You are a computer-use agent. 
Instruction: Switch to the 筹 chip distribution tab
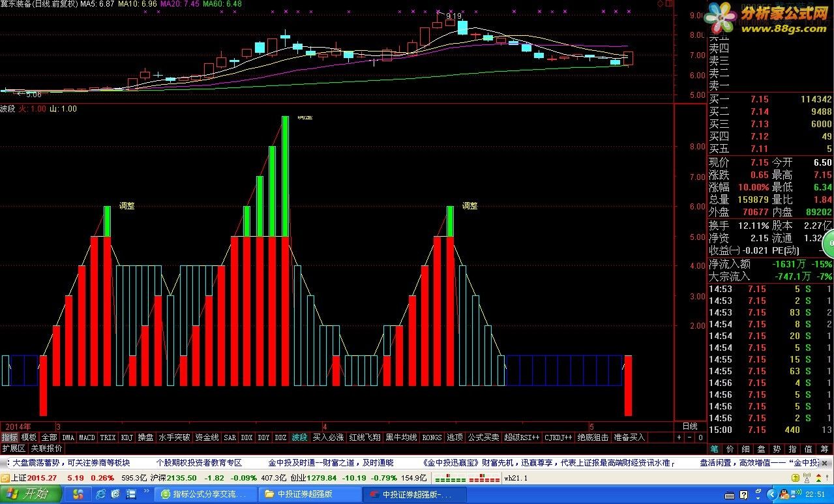coord(824,449)
